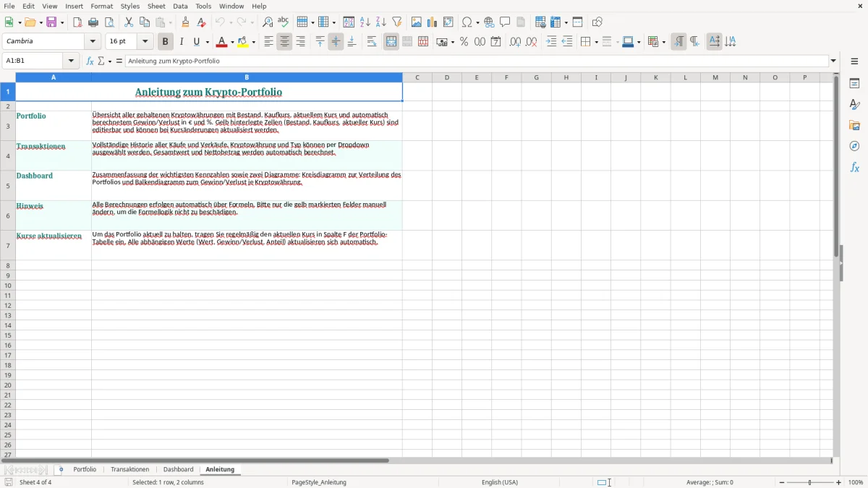Click into the formula input line
The height and width of the screenshot is (488, 868).
tap(476, 61)
